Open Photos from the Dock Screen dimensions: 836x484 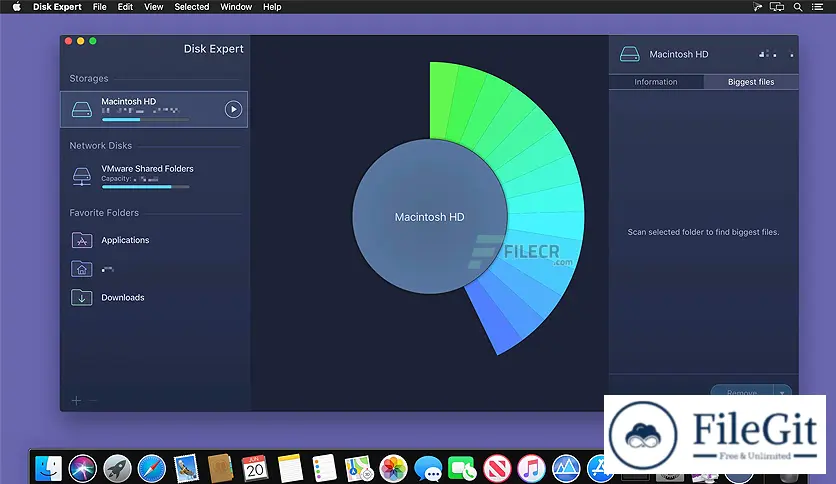point(393,469)
